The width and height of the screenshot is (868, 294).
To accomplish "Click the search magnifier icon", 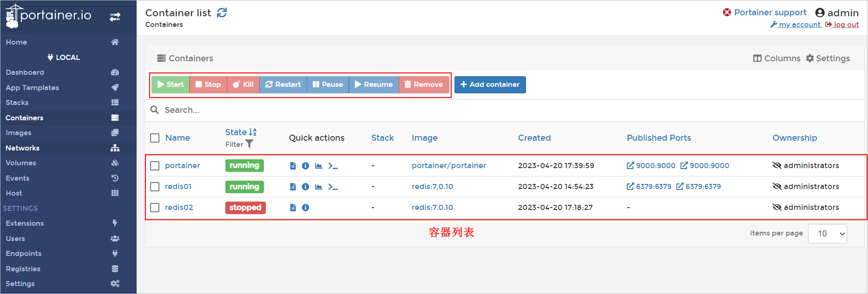I will [x=154, y=110].
